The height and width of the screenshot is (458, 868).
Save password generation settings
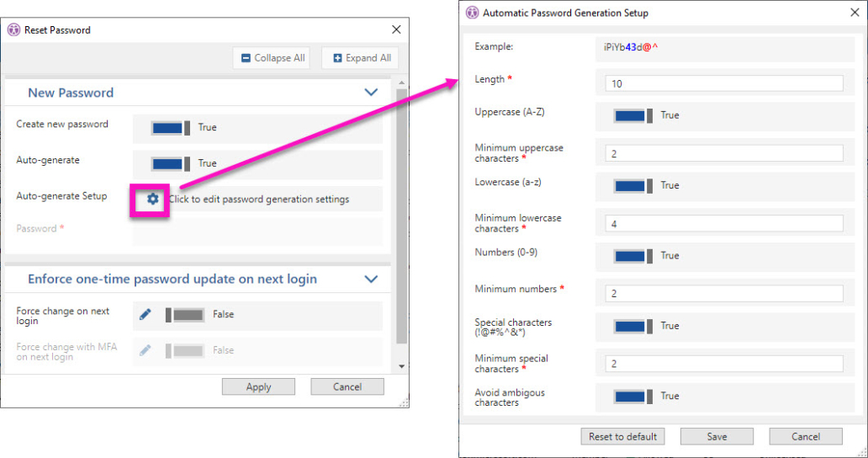(717, 436)
